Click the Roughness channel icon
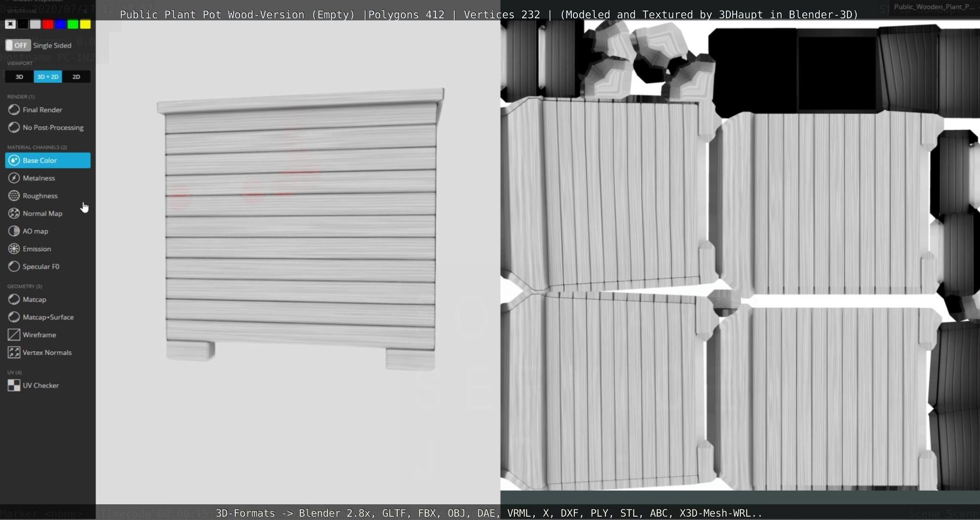This screenshot has height=520, width=980. point(14,196)
